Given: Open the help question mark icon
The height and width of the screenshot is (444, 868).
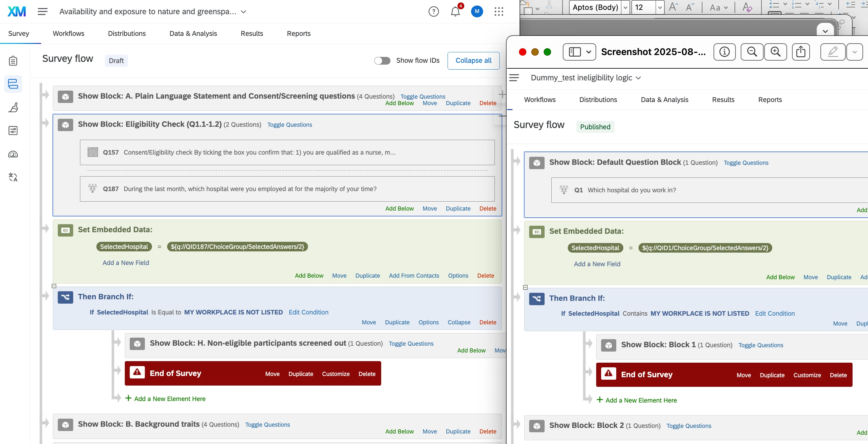Looking at the screenshot, I should click(433, 12).
